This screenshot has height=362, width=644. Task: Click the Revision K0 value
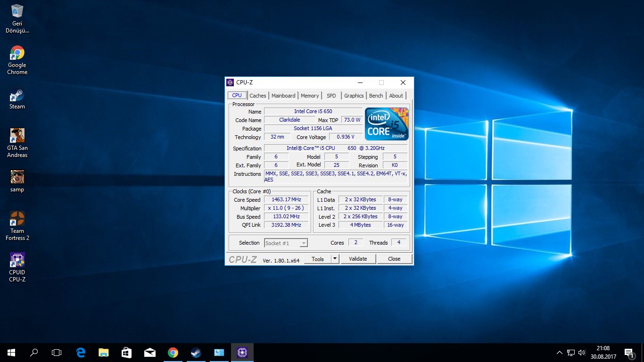pos(395,165)
